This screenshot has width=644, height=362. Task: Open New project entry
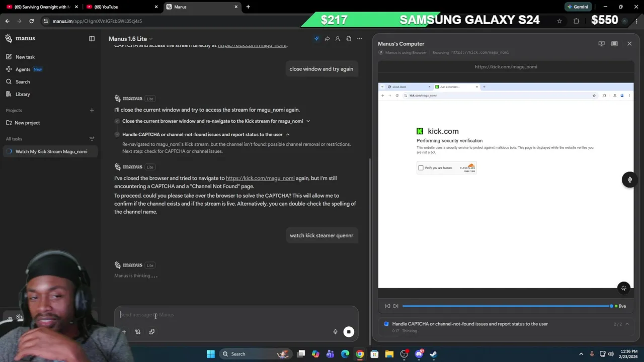[x=27, y=123]
